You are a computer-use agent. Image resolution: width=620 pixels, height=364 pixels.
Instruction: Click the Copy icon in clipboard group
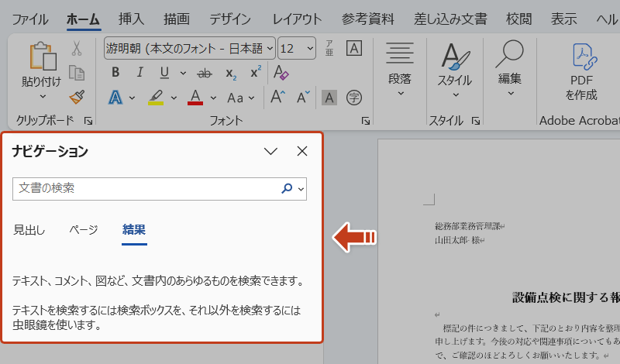77,73
